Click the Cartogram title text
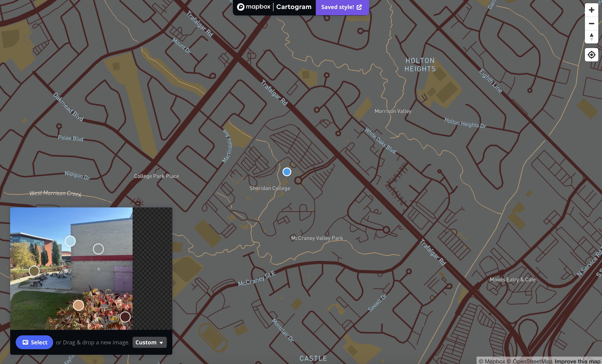 tap(294, 7)
